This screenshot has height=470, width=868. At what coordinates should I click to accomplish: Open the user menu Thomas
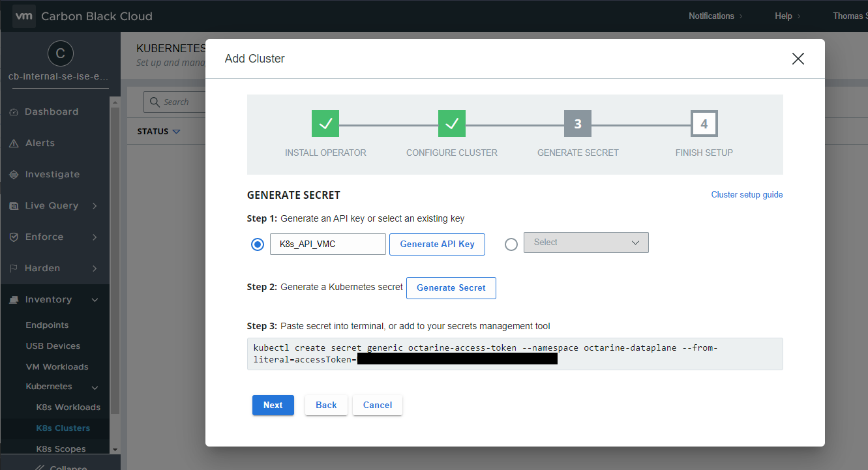pos(850,16)
